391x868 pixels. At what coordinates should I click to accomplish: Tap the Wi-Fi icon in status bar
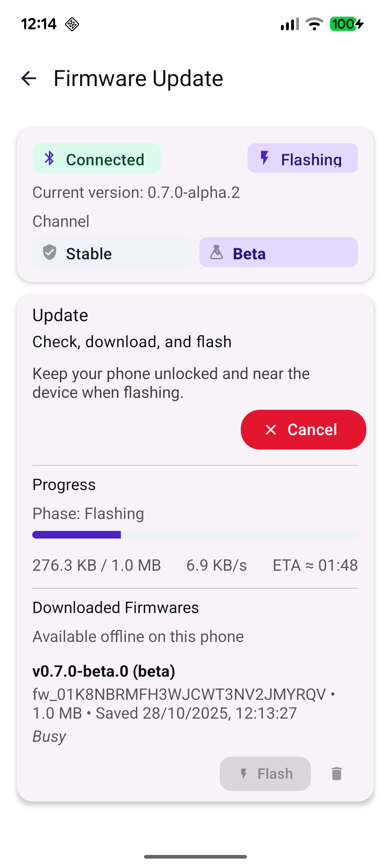314,24
